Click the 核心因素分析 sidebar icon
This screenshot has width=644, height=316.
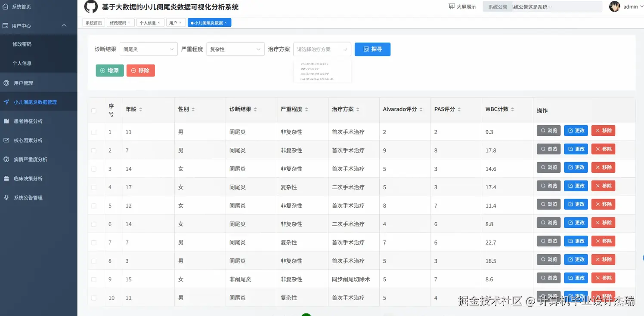pos(6,140)
